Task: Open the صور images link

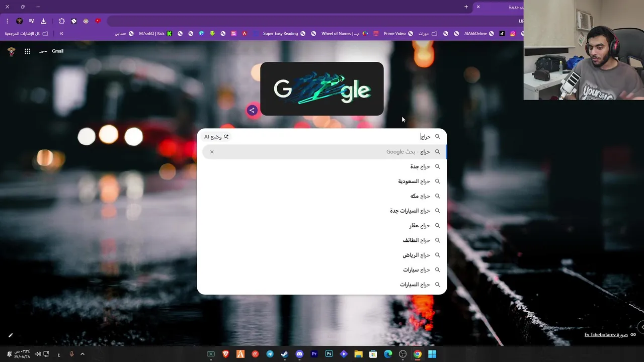Action: (x=43, y=51)
